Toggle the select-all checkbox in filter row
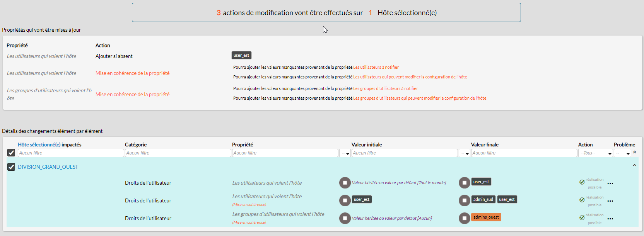The width and height of the screenshot is (644, 236). (11, 153)
